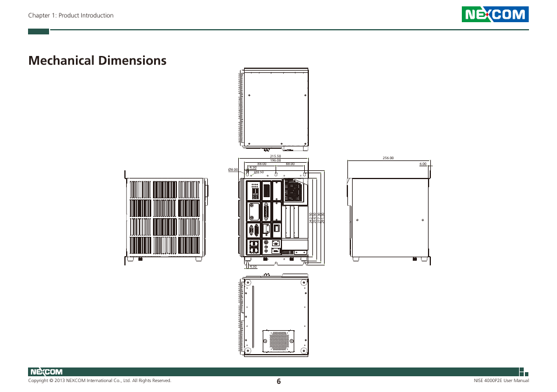Select the "Ø4.50" hole diameter label
The height and width of the screenshot is (392, 557).
259,172
